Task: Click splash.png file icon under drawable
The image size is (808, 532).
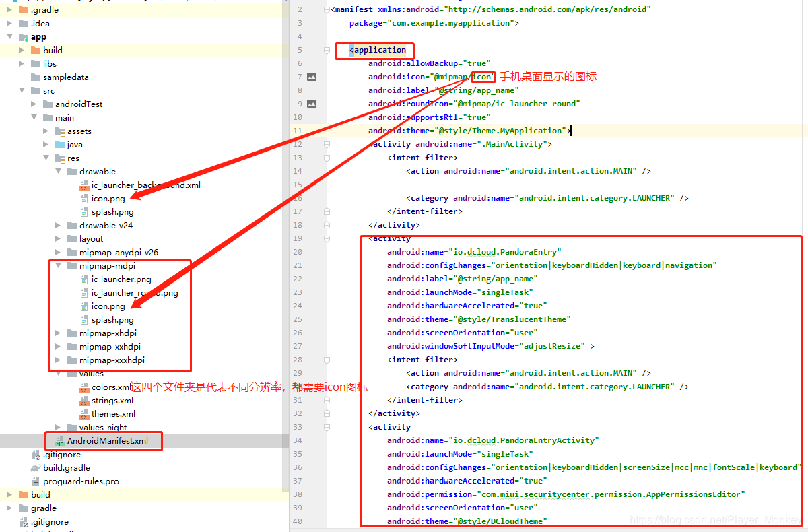Action: 84,212
